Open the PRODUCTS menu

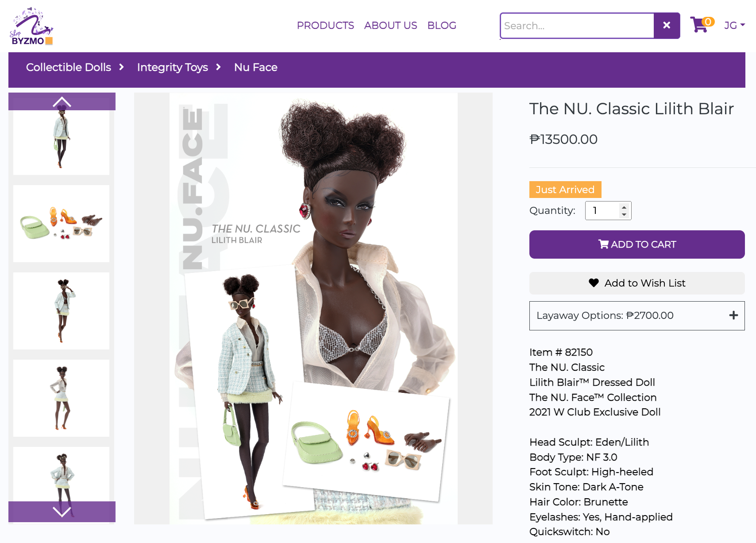[325, 26]
